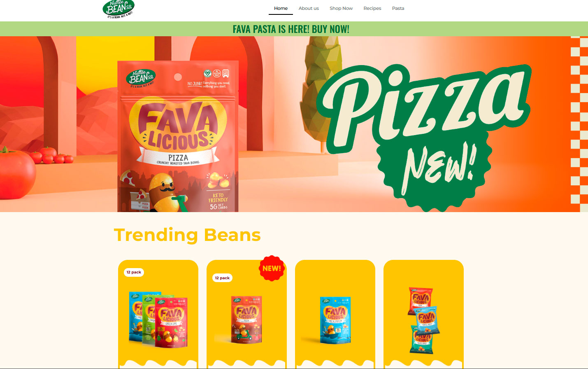Open the Home menu item
Screen dimensions: 588x369
tap(281, 8)
